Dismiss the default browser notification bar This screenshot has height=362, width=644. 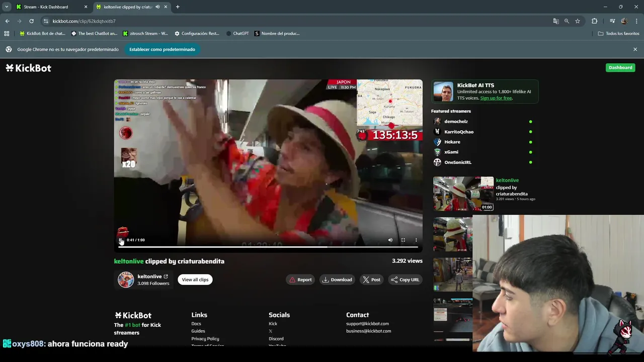pos(635,49)
